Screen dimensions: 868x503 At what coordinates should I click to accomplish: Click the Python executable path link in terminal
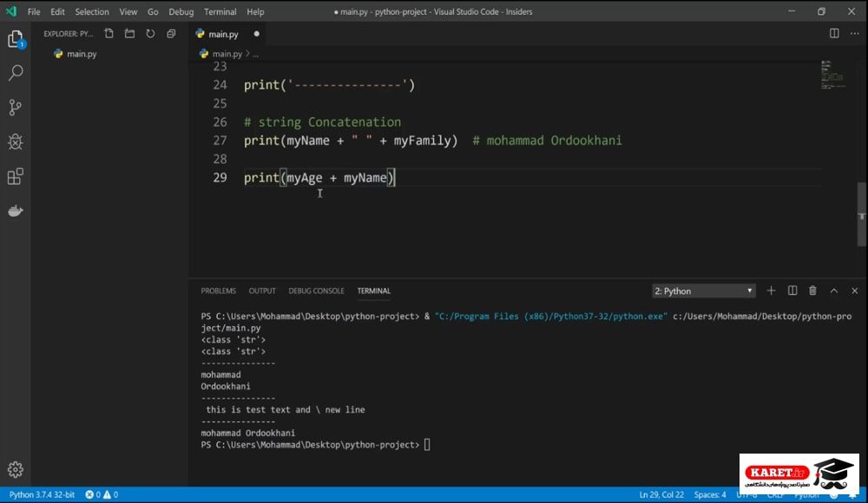[x=551, y=317]
